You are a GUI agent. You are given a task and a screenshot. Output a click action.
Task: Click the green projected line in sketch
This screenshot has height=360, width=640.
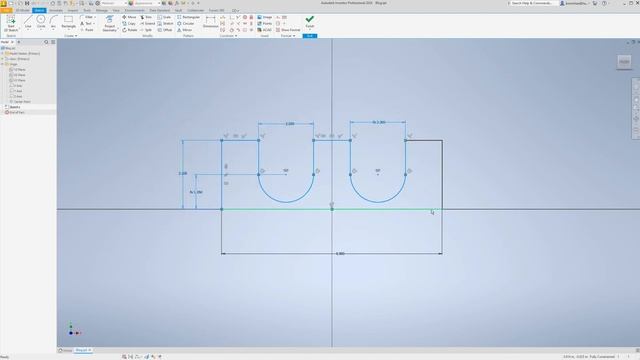pos(331,209)
